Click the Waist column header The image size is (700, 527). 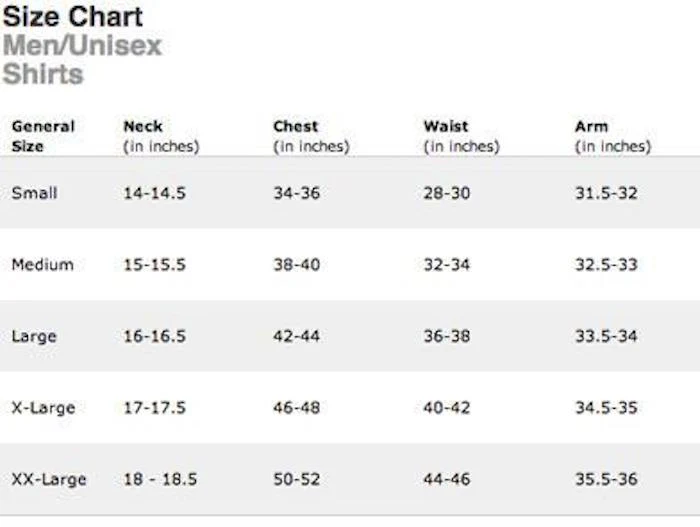[x=446, y=127]
